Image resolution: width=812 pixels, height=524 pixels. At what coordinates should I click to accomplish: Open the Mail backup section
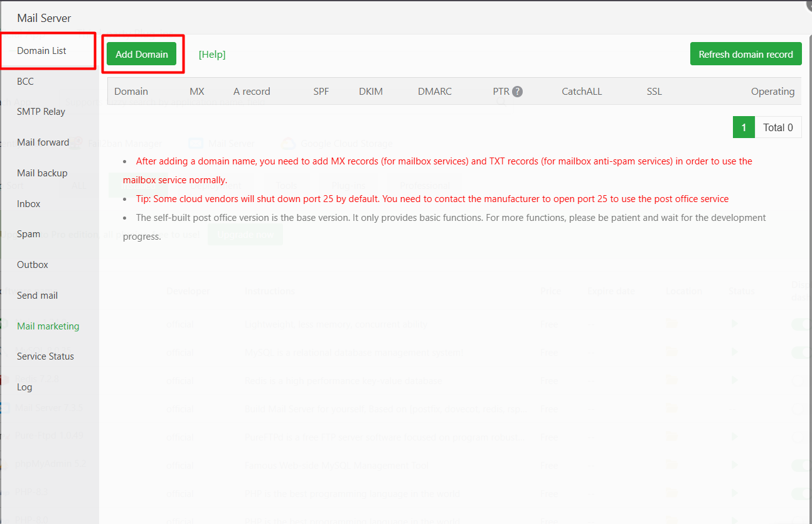pos(41,173)
